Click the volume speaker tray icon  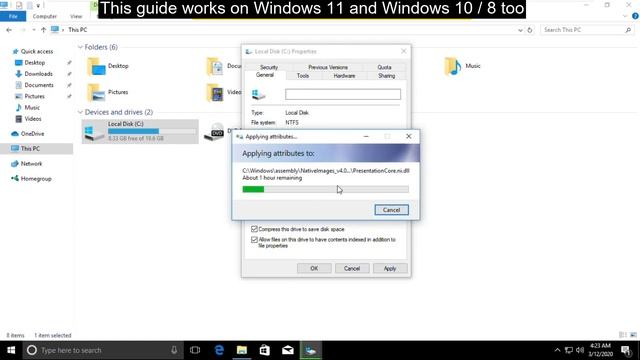tap(580, 350)
